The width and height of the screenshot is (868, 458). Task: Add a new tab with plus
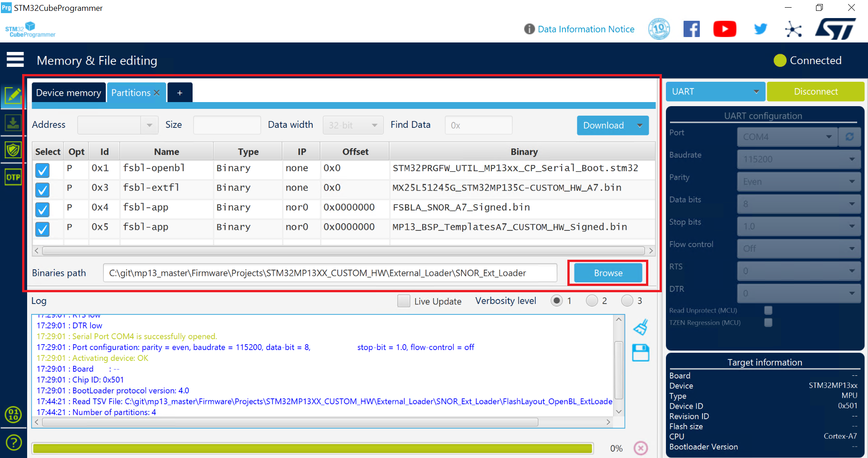click(x=180, y=93)
